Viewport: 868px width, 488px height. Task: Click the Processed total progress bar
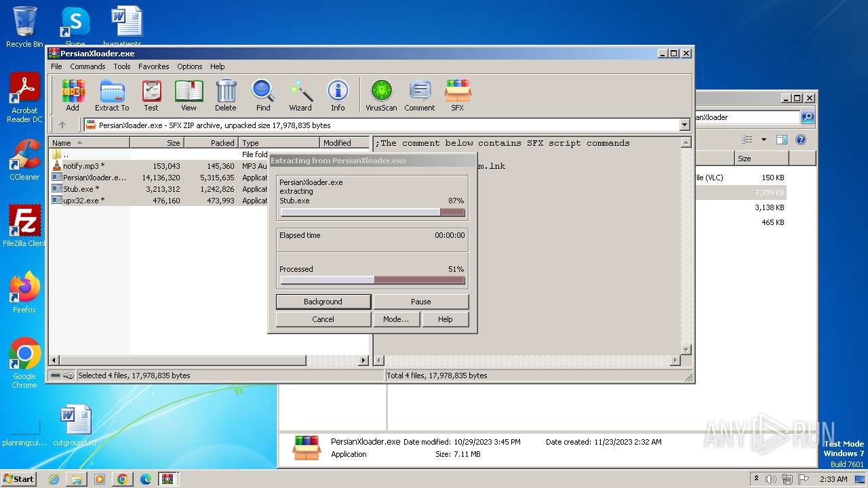pos(373,280)
